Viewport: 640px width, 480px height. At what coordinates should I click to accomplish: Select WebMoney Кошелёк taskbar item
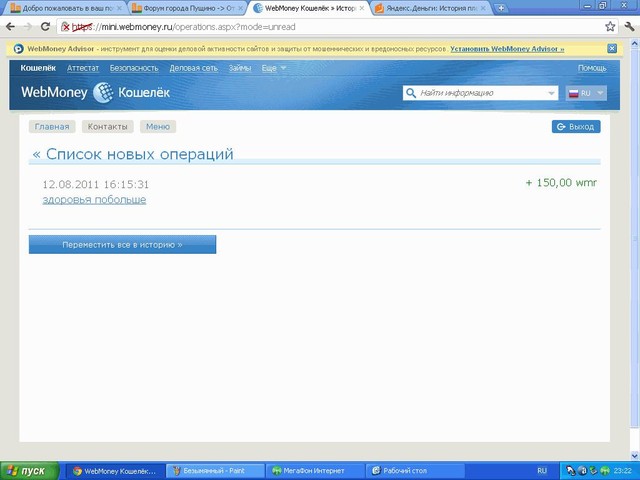(x=114, y=471)
